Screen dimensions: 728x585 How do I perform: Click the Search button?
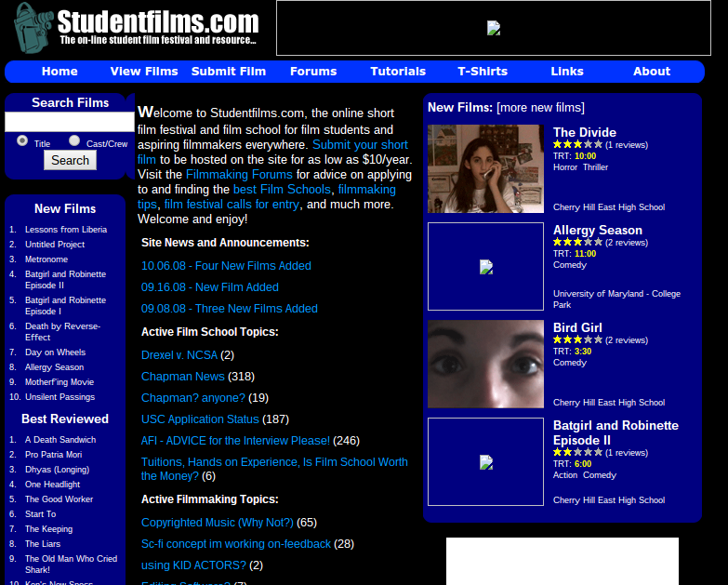pos(70,160)
